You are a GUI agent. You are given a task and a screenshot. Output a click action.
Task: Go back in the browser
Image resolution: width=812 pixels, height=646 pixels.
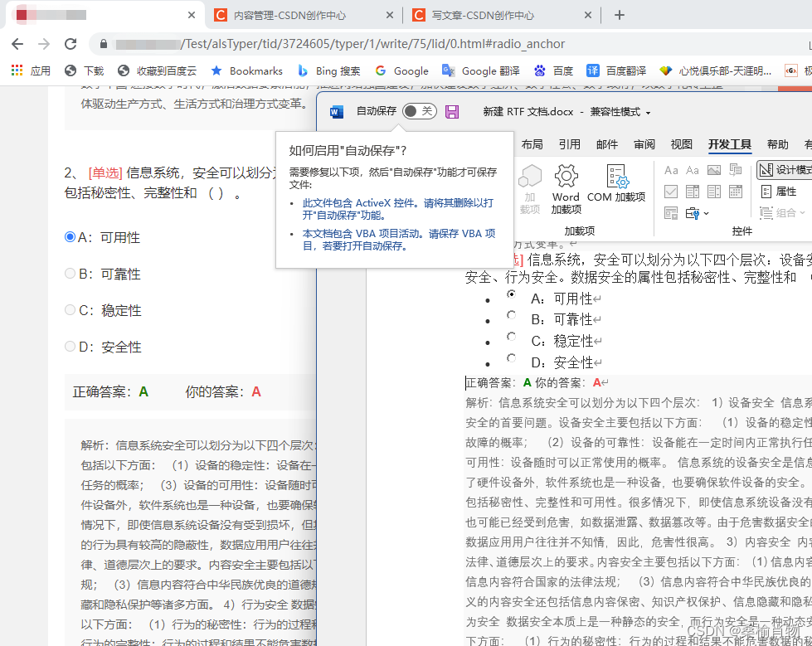point(17,44)
